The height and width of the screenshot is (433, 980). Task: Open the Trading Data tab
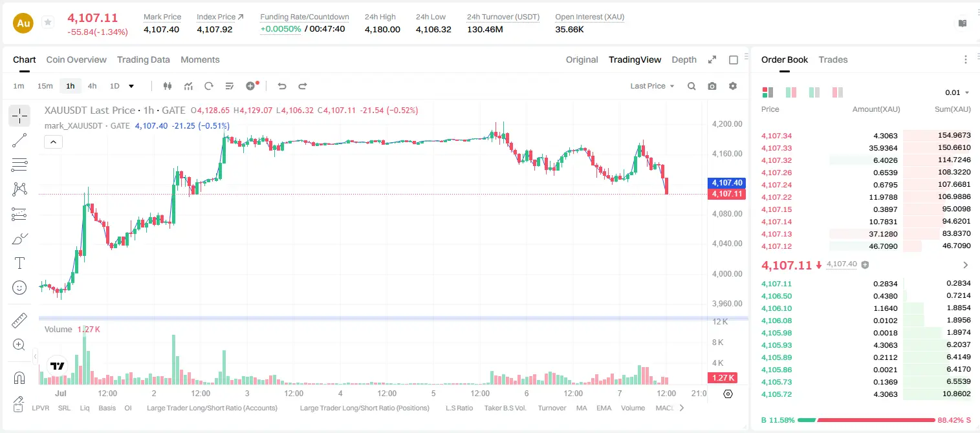point(144,59)
